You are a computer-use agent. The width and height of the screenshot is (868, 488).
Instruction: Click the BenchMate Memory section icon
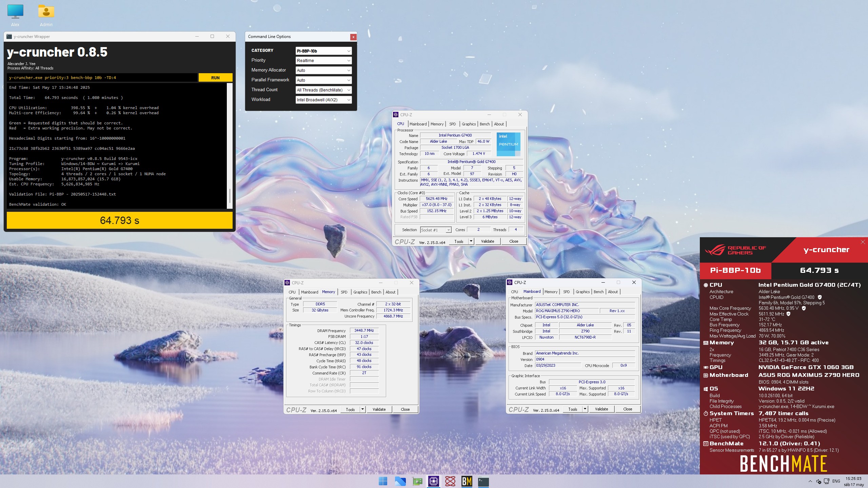tap(706, 343)
